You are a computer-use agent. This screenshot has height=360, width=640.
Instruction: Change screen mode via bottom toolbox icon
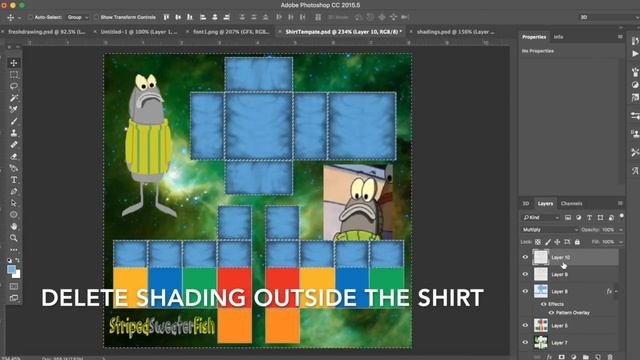pos(14,298)
